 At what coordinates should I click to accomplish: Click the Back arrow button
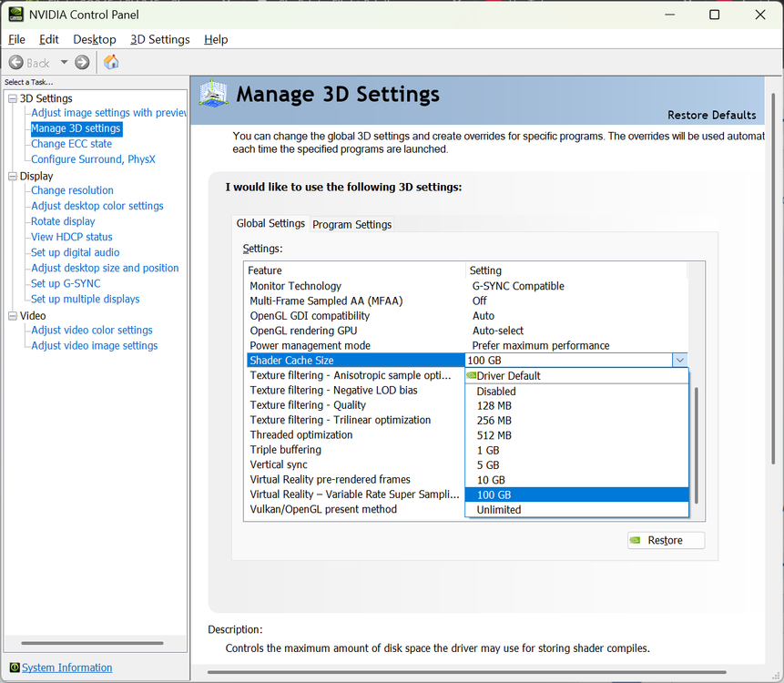click(29, 62)
